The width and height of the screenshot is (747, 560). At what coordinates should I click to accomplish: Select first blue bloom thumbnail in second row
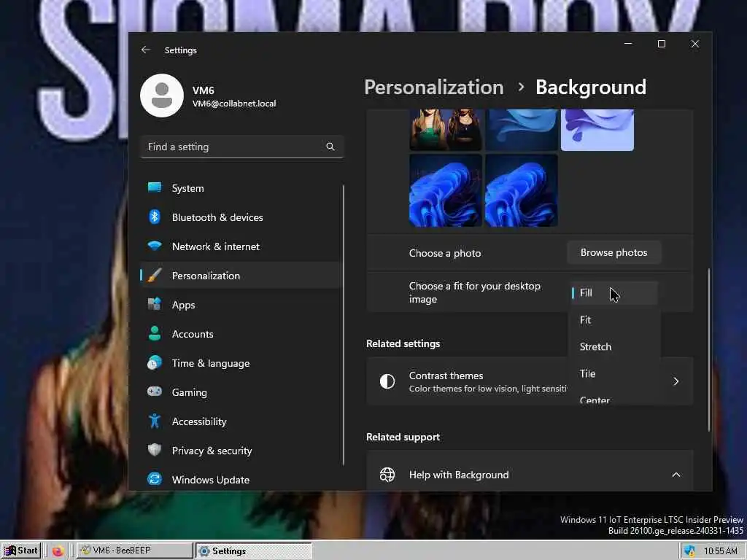click(x=446, y=190)
